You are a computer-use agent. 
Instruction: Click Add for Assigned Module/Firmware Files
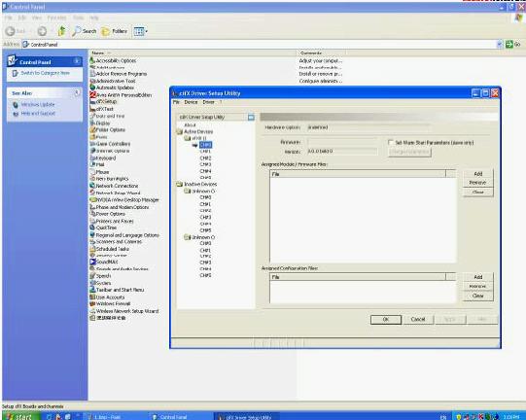(x=478, y=174)
